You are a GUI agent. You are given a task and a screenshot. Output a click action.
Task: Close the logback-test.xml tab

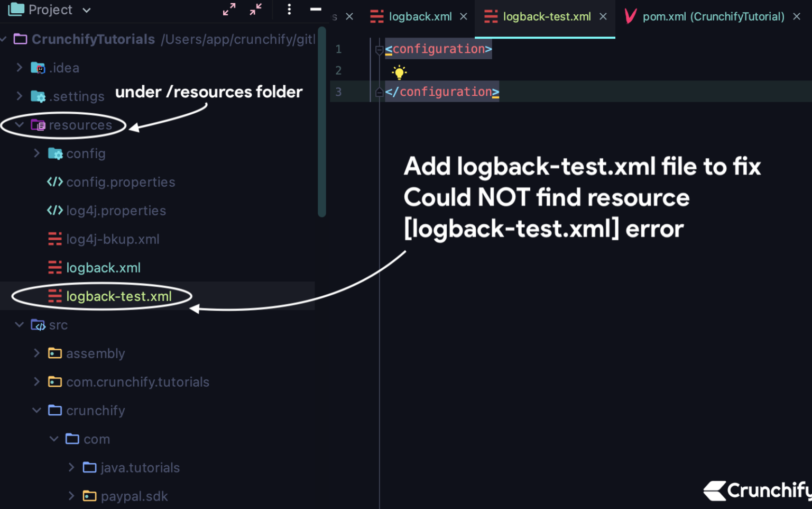point(603,16)
